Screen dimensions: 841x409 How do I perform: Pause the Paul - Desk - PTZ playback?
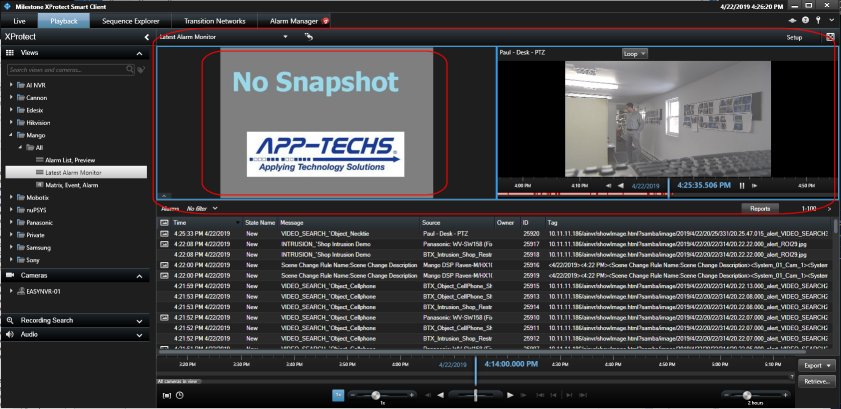(x=742, y=185)
